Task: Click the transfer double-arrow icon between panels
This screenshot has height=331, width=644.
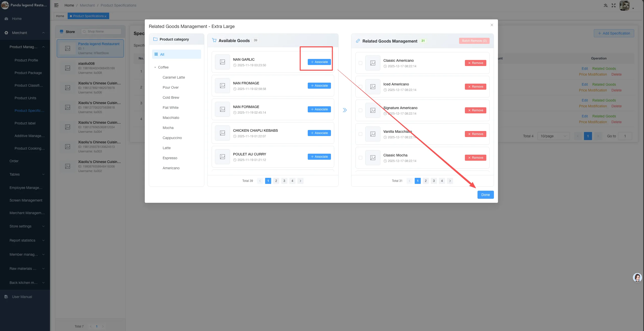Action: point(345,110)
